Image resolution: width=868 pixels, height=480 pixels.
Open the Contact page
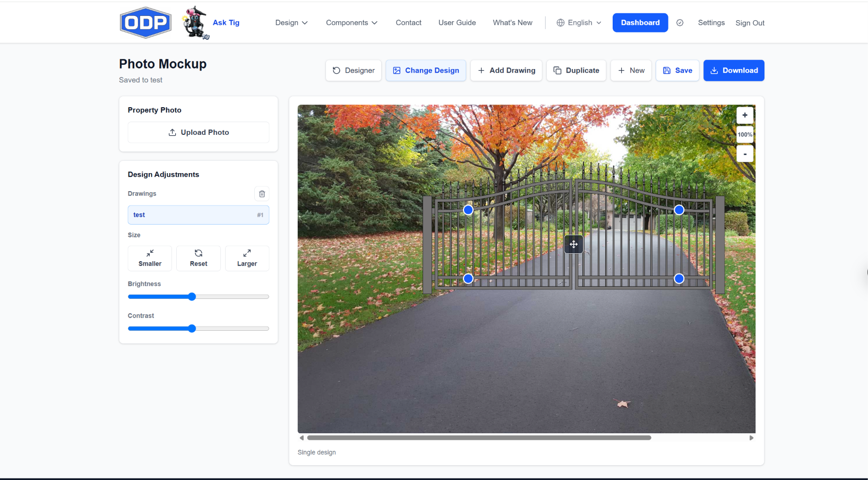tap(408, 22)
